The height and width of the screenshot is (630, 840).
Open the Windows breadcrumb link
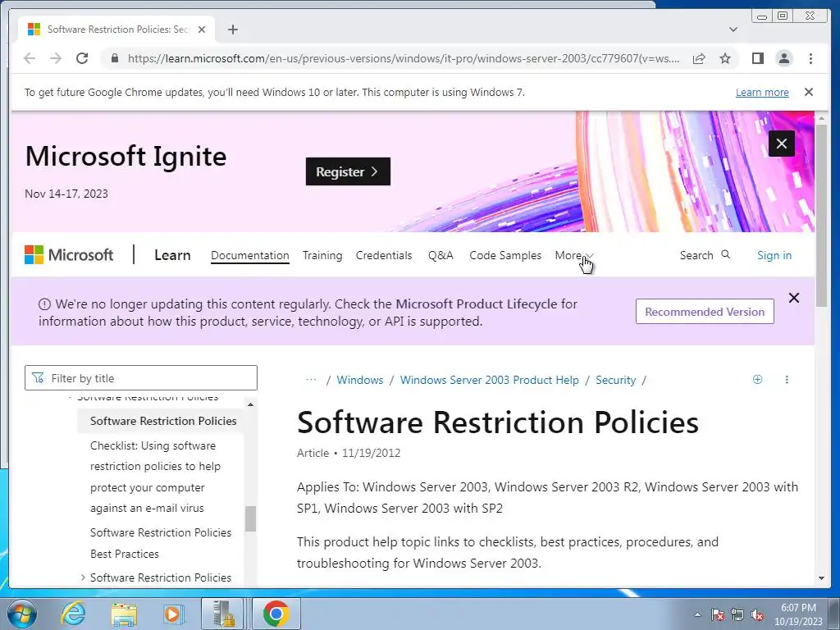(360, 380)
